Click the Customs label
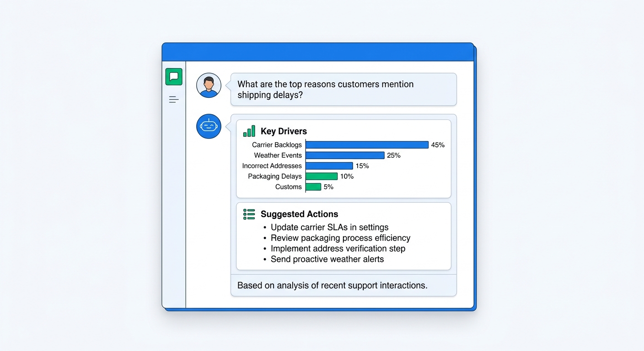The image size is (644, 351). [289, 187]
